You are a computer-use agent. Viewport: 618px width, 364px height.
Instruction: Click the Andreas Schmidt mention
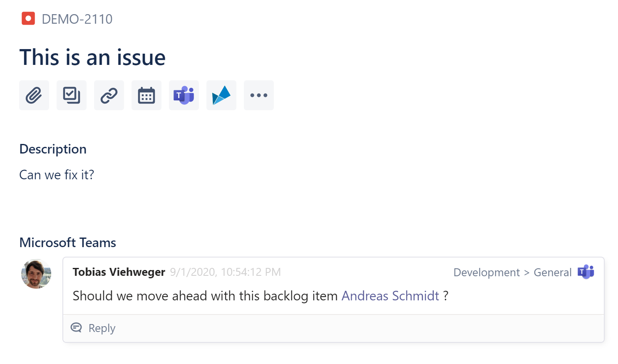click(x=390, y=296)
